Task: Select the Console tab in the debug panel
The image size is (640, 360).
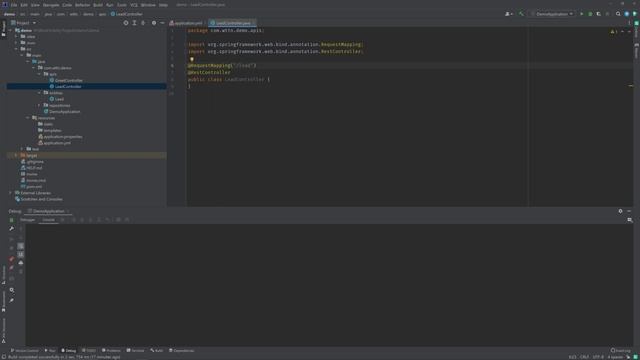Action: pyautogui.click(x=49, y=220)
